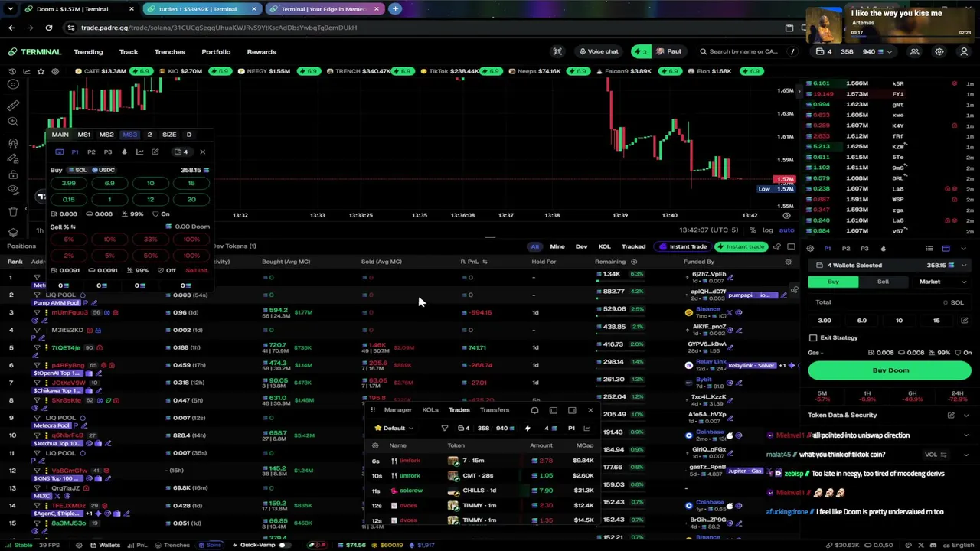Open the user profile icon in header
980x551 pixels.
pos(964,52)
